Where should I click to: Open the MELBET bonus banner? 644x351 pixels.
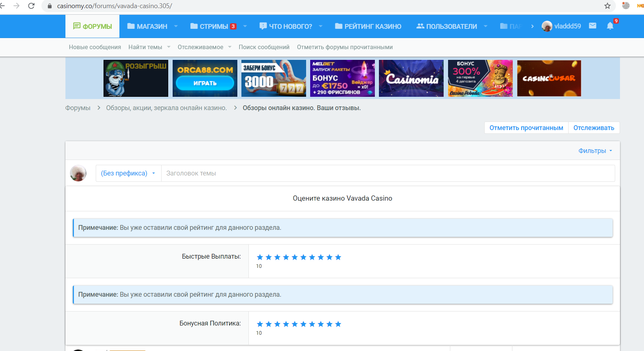click(342, 78)
